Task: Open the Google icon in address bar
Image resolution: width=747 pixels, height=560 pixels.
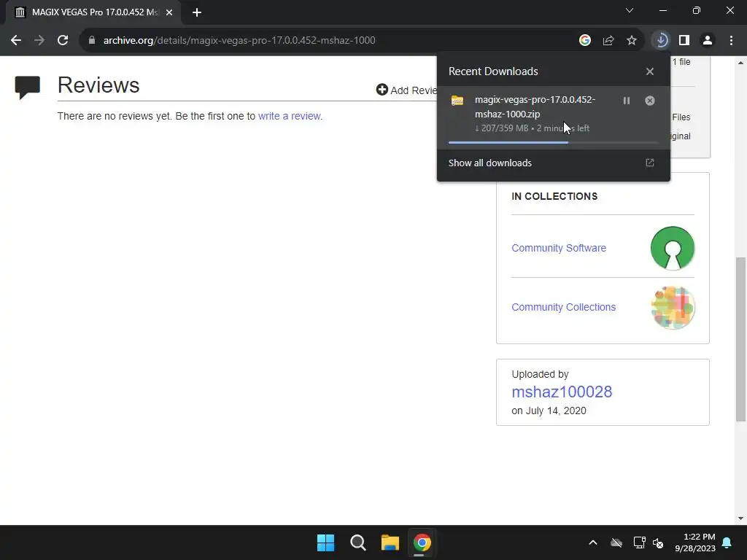Action: tap(585, 41)
